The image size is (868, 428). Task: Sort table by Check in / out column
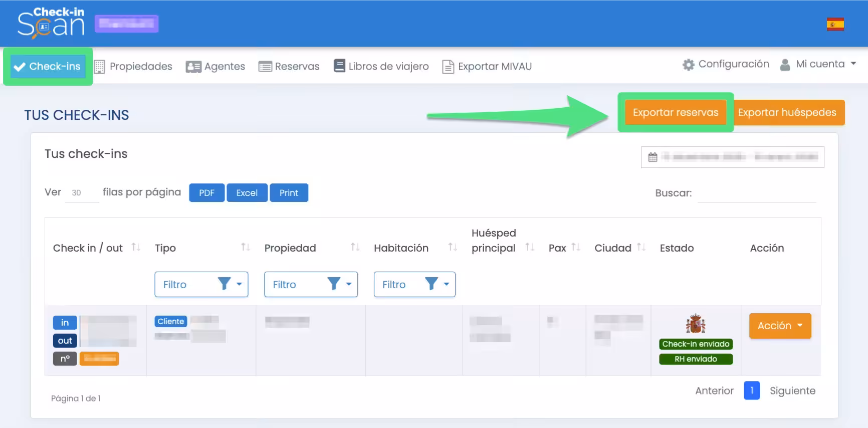136,247
